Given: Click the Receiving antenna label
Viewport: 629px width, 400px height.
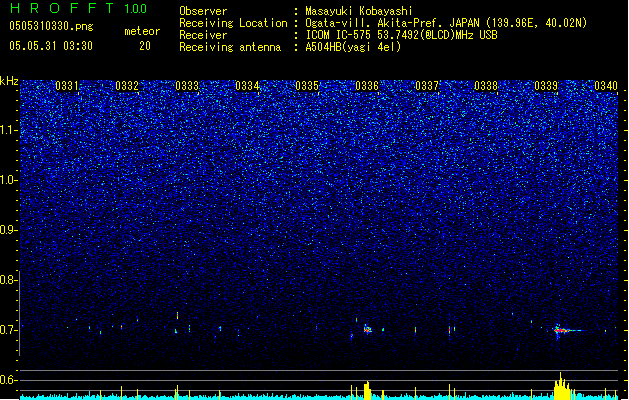Looking at the screenshot, I should [x=230, y=47].
